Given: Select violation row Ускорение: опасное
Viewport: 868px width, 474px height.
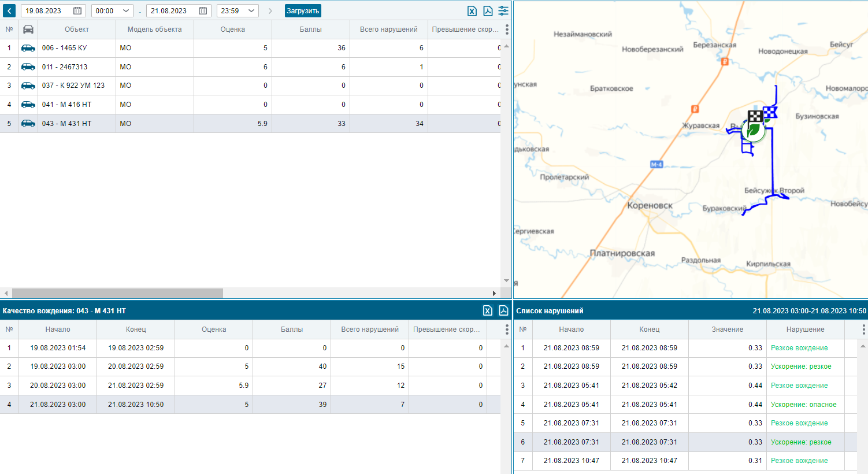Looking at the screenshot, I should pyautogui.click(x=803, y=405).
